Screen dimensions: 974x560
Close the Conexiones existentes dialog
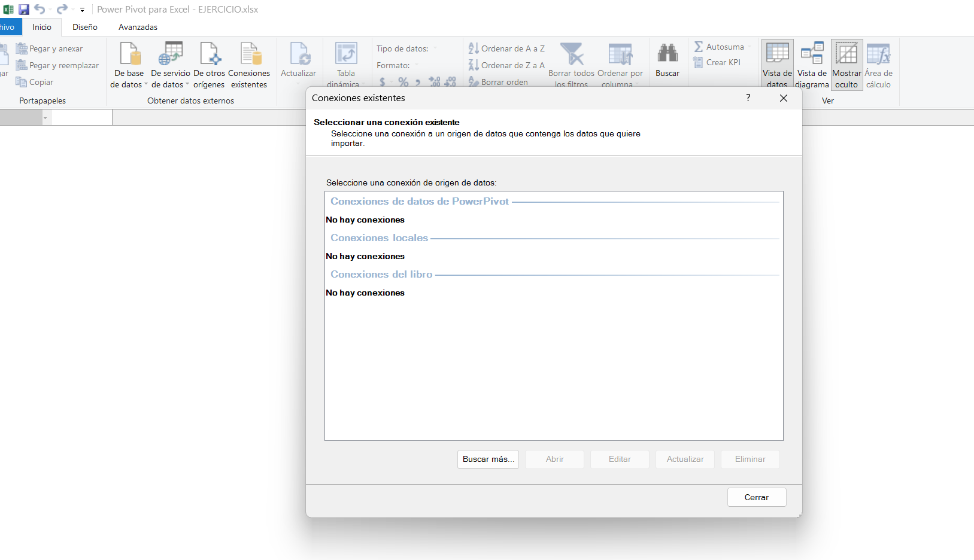click(x=783, y=98)
